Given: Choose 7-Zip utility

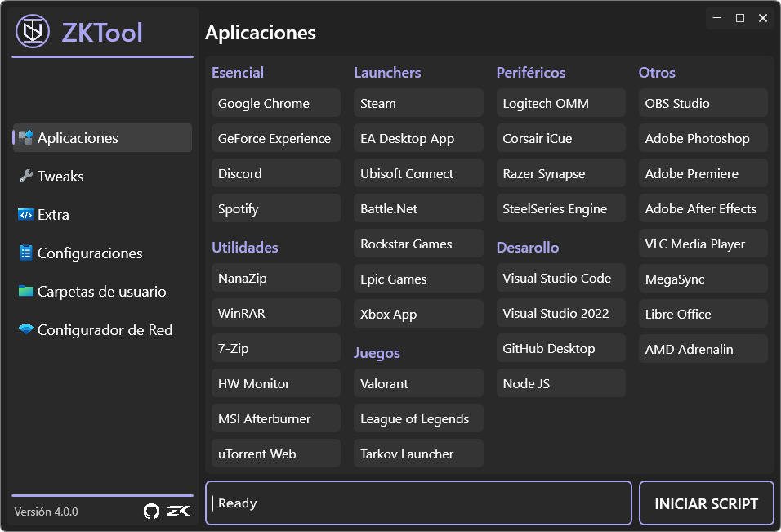Looking at the screenshot, I should (x=276, y=347).
